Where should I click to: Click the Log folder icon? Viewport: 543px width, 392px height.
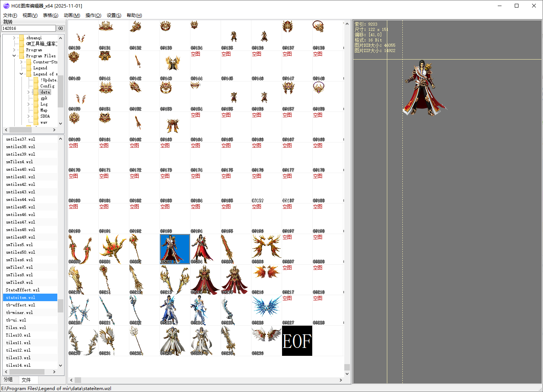36,104
